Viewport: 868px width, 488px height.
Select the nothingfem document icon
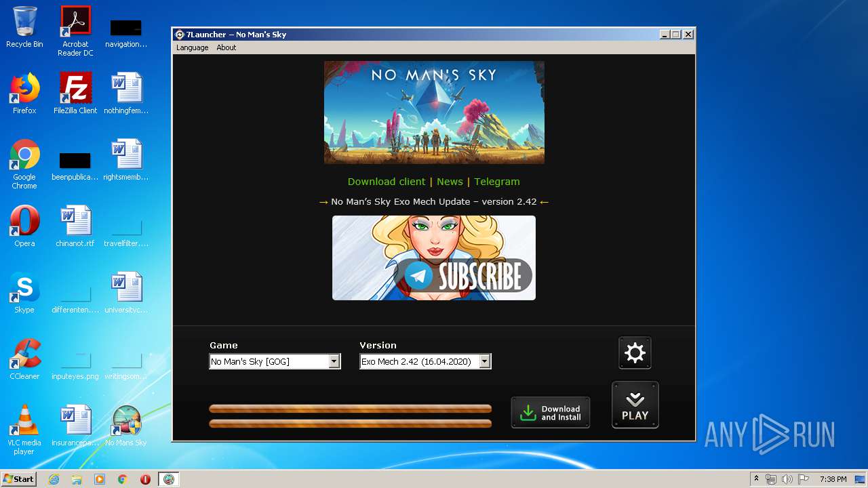(x=126, y=94)
